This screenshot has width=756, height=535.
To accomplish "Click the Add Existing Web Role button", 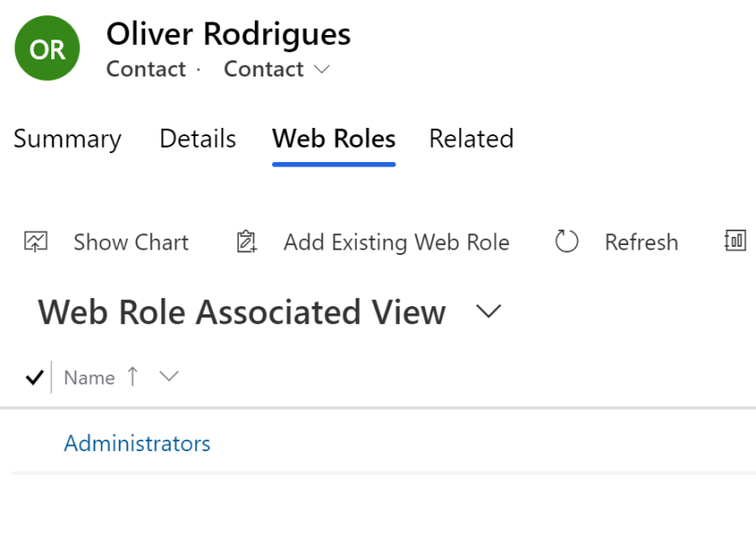I will pos(396,241).
